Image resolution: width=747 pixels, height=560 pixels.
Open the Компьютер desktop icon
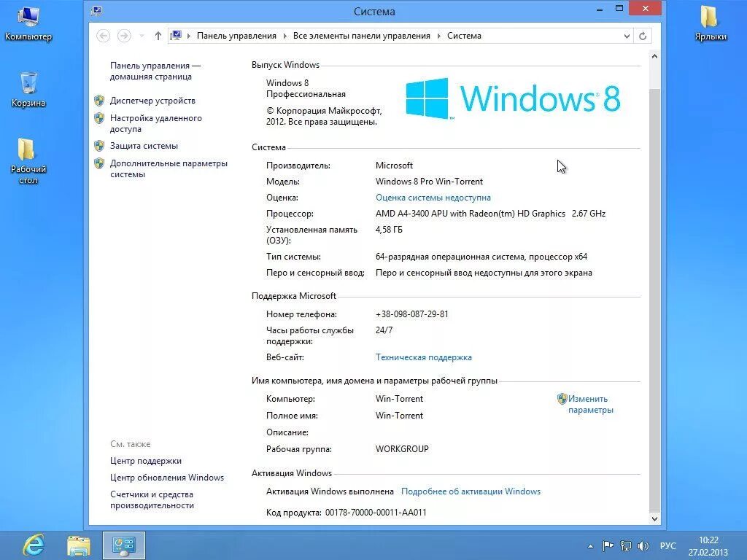[x=28, y=23]
